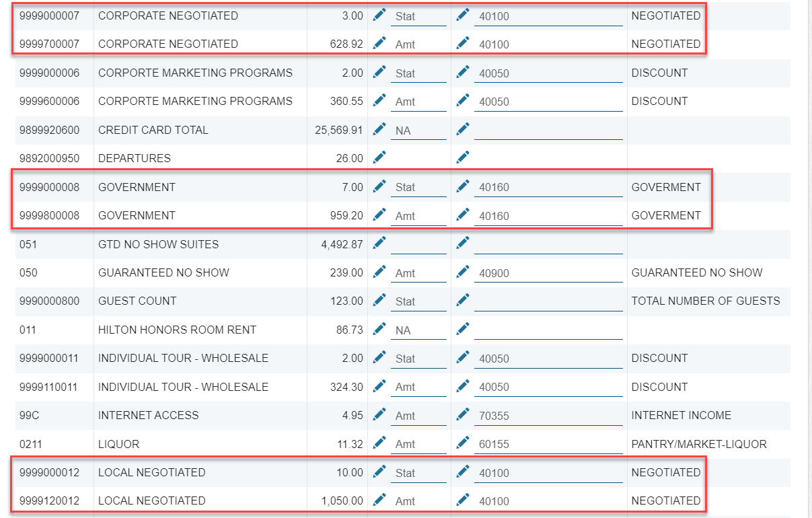
Task: Click the empty type field in GTD NO SHOW SUITES row
Action: click(x=418, y=244)
